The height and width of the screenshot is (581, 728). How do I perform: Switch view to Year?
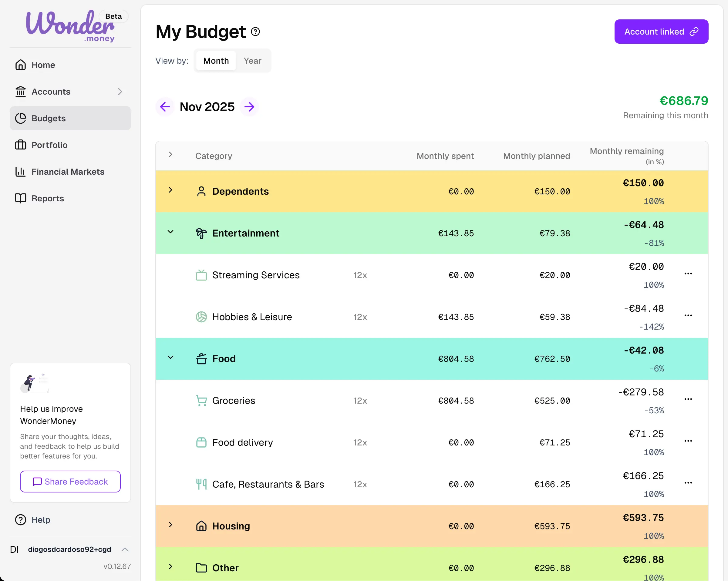click(252, 61)
